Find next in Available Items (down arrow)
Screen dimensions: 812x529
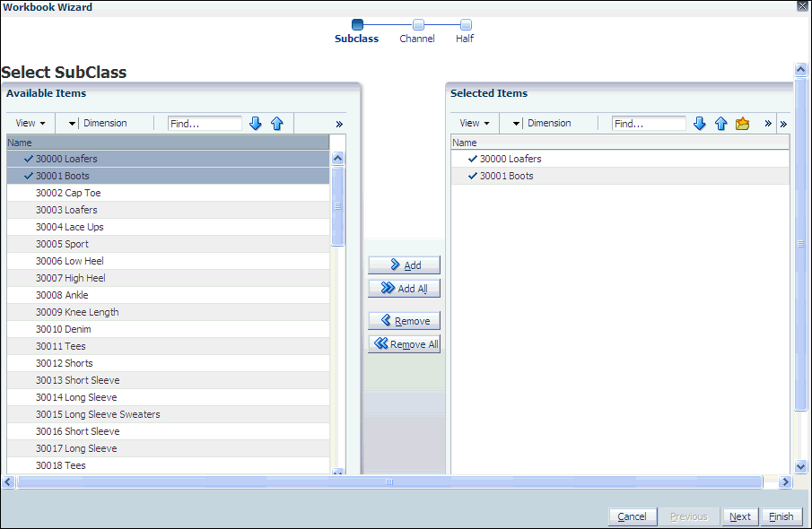click(256, 123)
